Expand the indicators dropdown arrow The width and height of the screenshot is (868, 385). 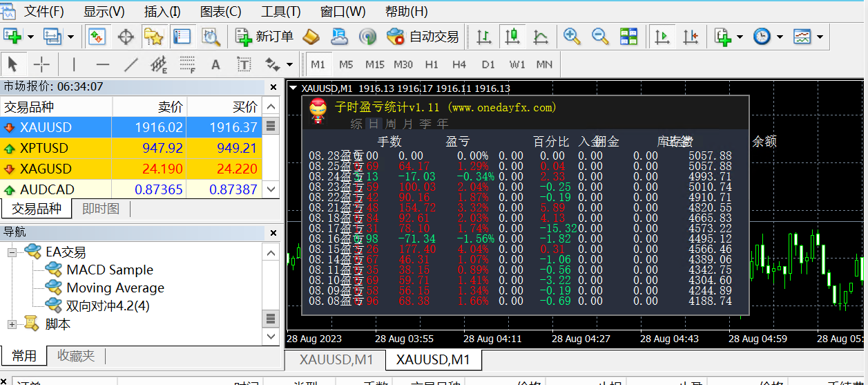coord(740,37)
